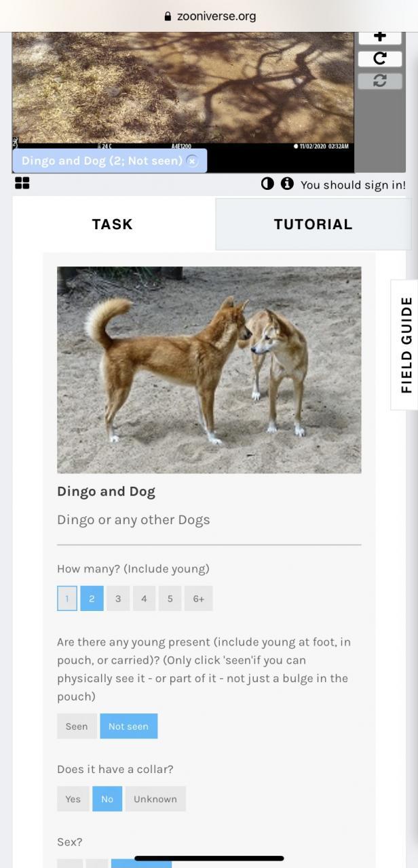Select 1 for how many animals
The image size is (418, 868).
pyautogui.click(x=67, y=599)
